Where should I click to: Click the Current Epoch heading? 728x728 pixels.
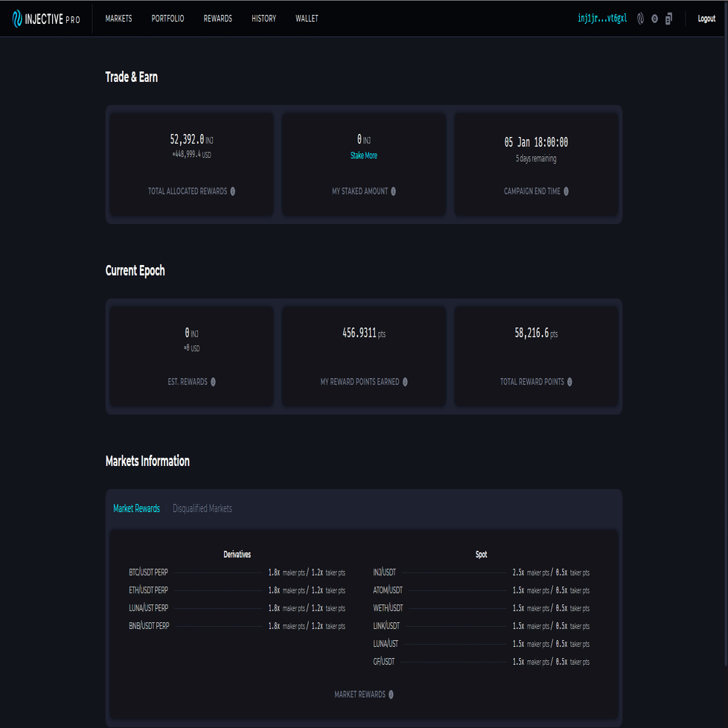[x=135, y=271]
